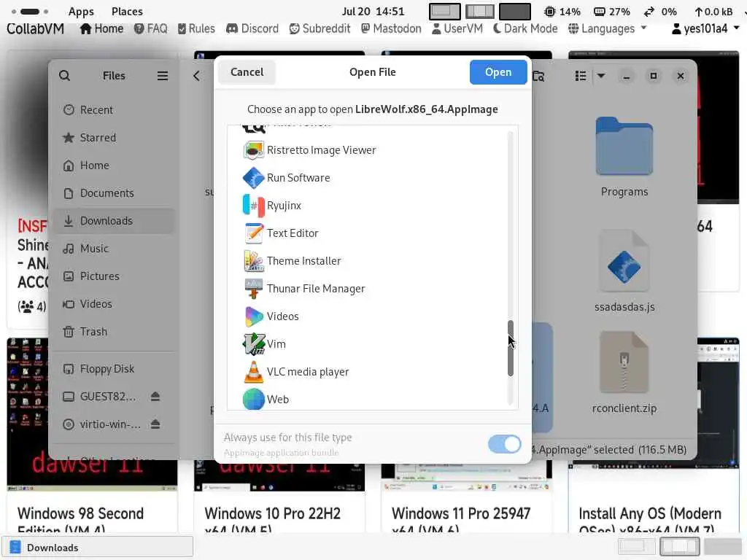Screen dimensions: 747x560
Task: Click the Files list view toggle icon
Action: tap(580, 76)
